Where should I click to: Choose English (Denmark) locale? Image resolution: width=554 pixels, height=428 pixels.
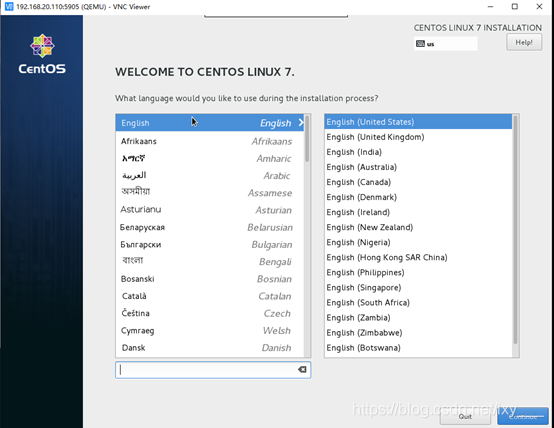418,197
